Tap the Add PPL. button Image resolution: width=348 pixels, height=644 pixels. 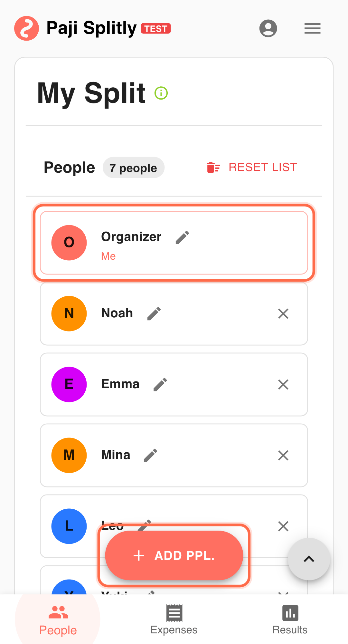pos(174,555)
